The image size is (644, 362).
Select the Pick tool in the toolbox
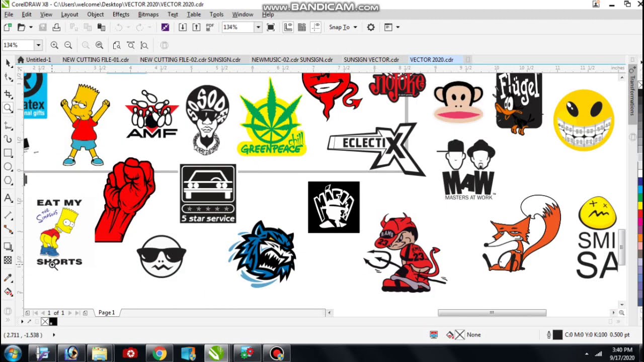coord(8,63)
